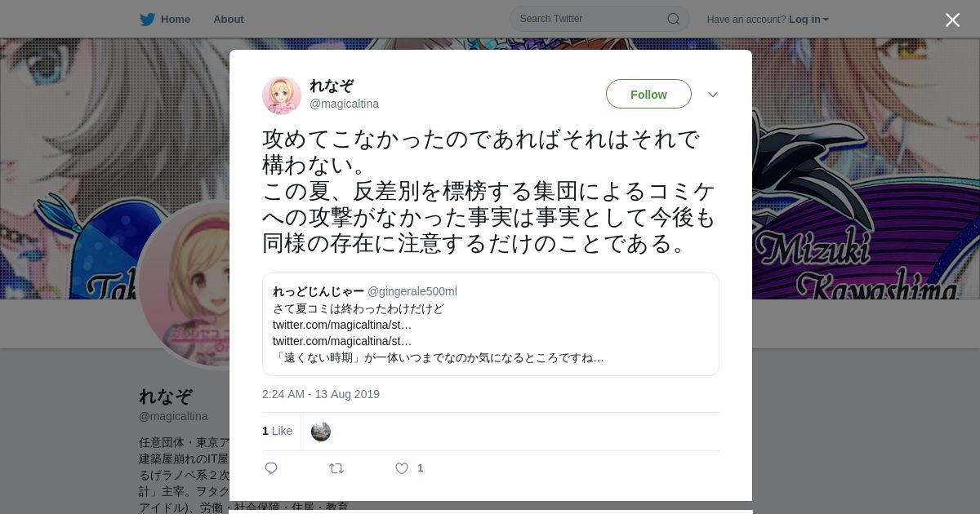Open @magicaltina handle in tweet header

pos(344,104)
